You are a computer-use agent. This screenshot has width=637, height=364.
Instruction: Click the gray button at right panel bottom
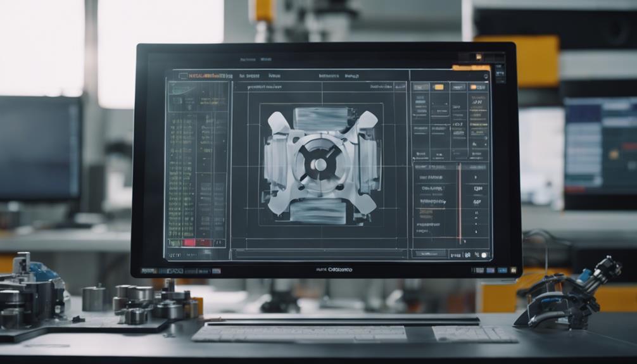tap(439, 254)
